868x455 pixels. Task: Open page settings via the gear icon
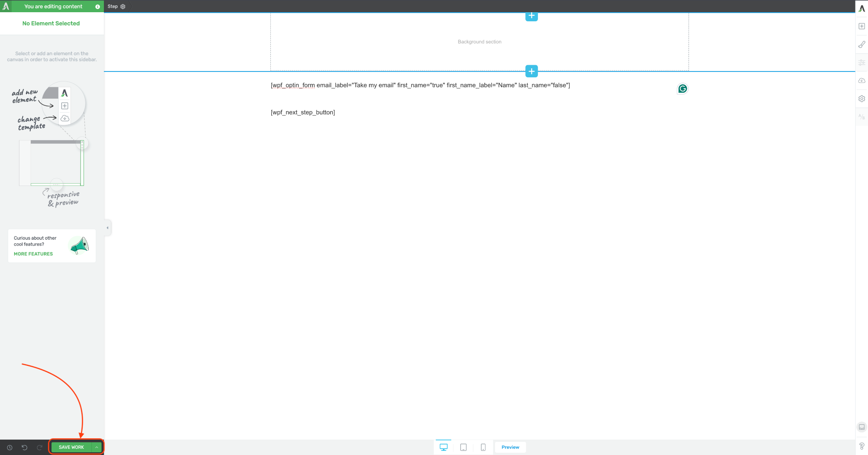(x=862, y=99)
